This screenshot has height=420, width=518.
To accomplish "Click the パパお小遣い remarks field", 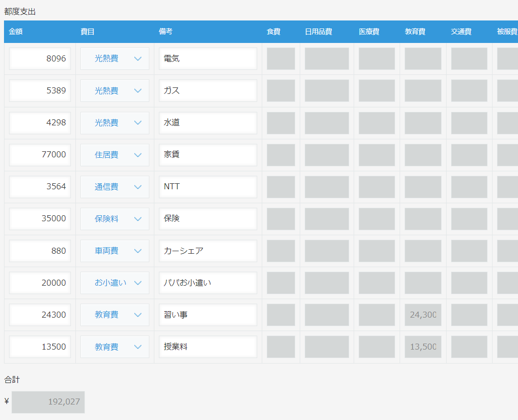I will pos(208,283).
